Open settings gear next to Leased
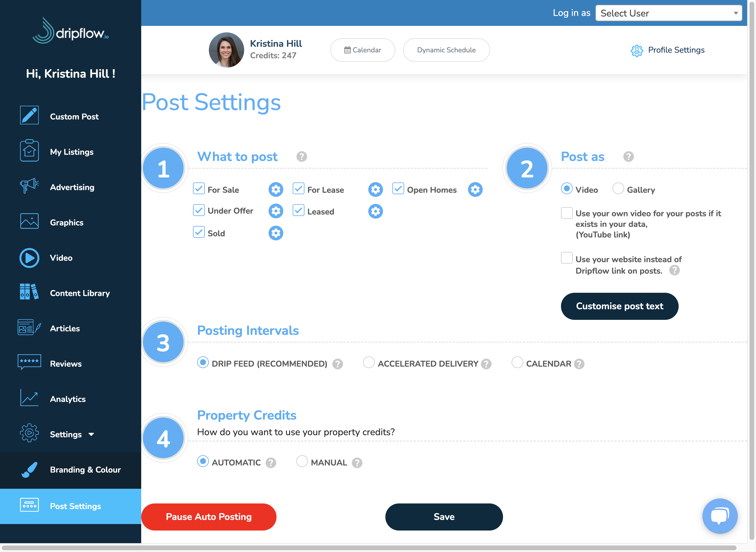Screen dimensions: 756x552 point(375,212)
